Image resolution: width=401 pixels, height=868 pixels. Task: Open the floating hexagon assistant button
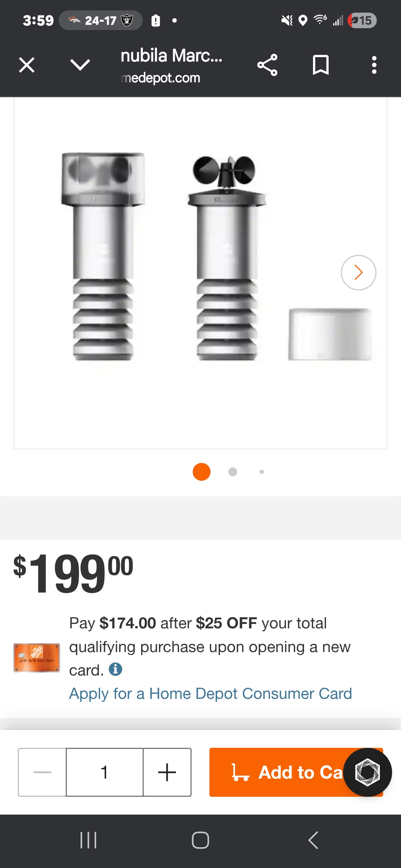(368, 772)
